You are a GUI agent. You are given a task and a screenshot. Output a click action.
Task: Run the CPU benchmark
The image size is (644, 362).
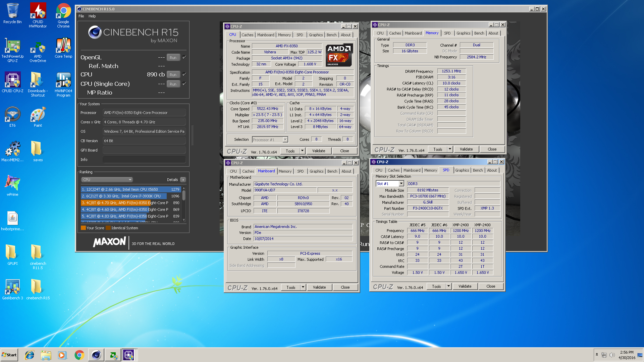coord(173,74)
